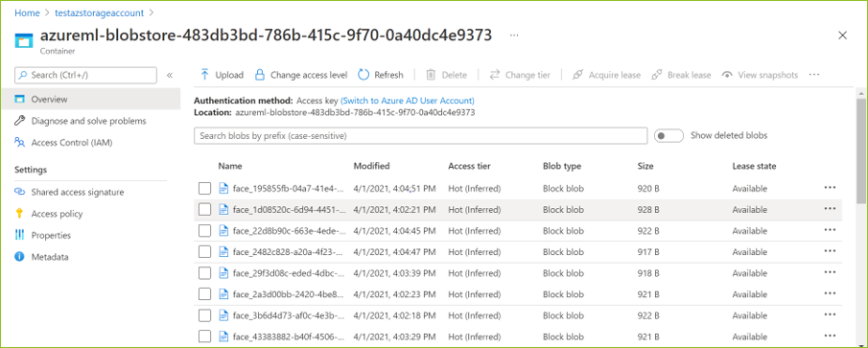
Task: Click the Delete trash icon
Action: [x=431, y=75]
